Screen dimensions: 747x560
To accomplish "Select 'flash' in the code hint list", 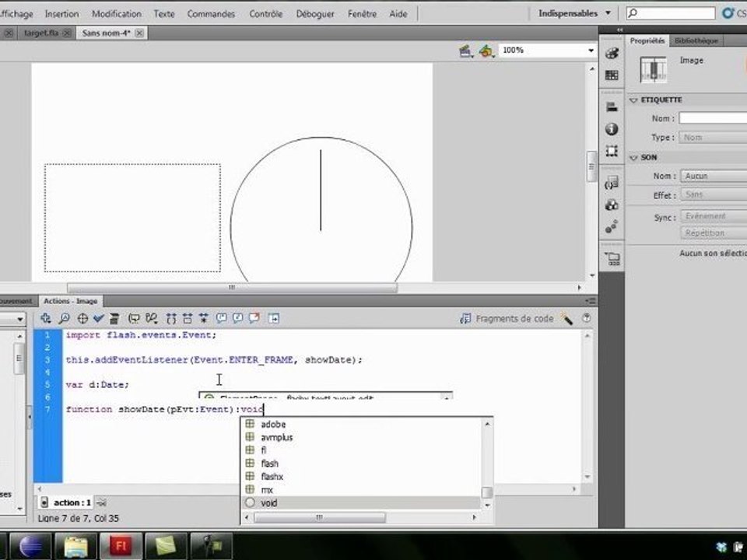I will pos(362,464).
